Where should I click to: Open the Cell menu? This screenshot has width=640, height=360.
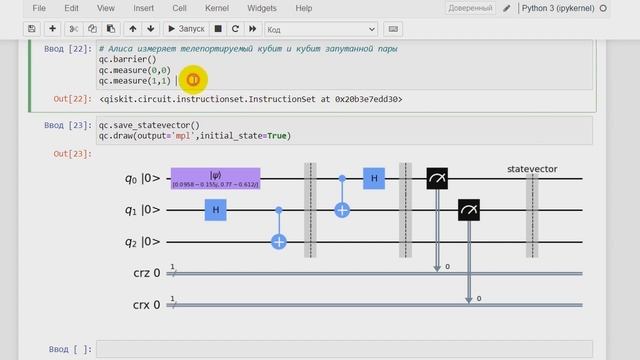179,8
